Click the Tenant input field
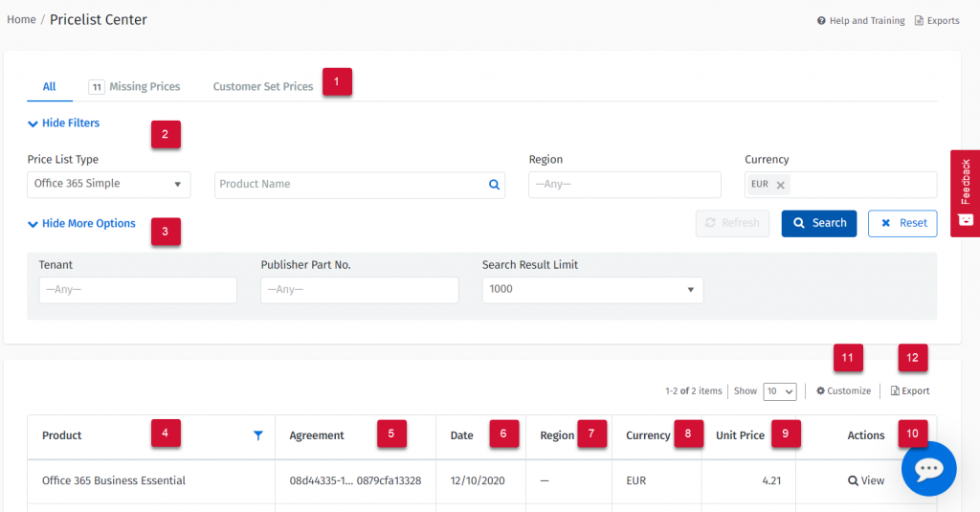 (x=138, y=290)
